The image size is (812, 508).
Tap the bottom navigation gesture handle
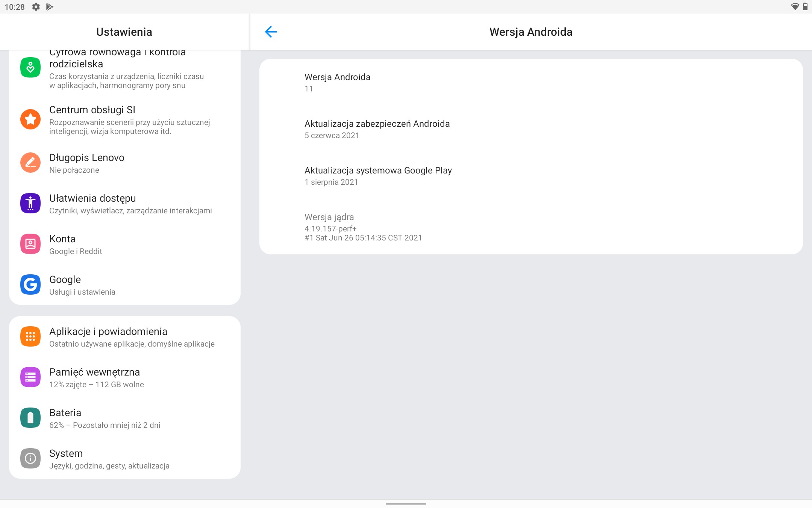406,503
